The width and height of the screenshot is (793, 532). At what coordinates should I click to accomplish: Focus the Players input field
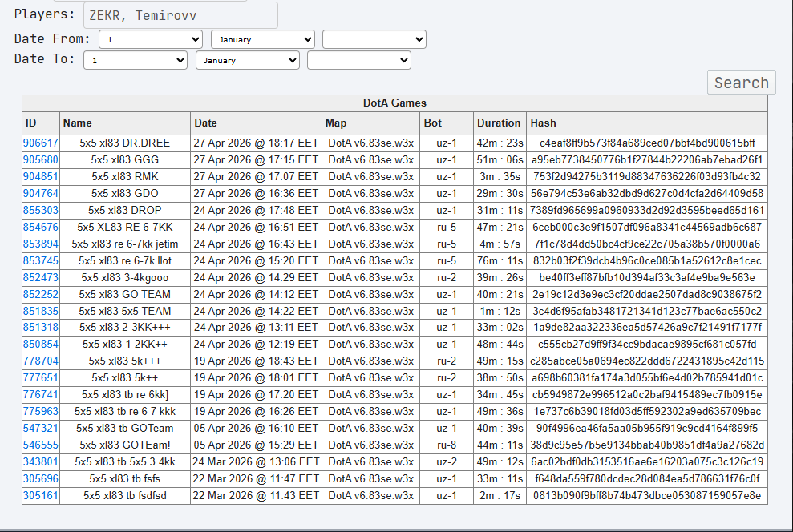coord(180,16)
